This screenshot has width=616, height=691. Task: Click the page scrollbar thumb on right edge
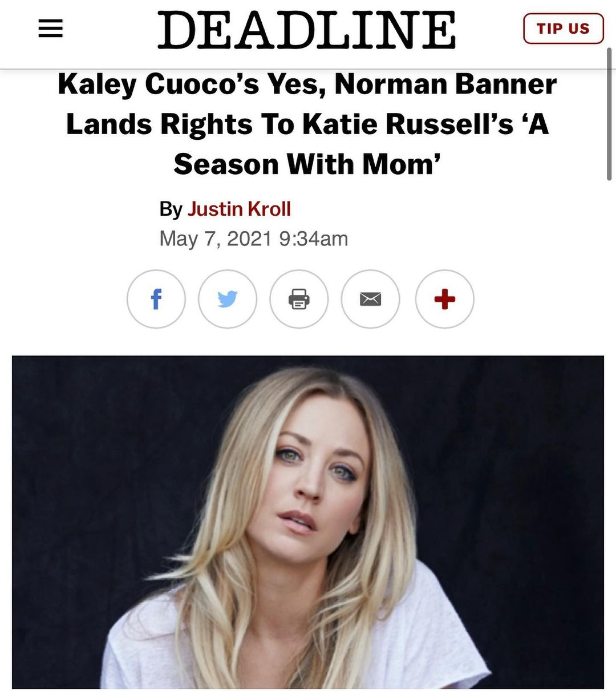click(x=610, y=114)
